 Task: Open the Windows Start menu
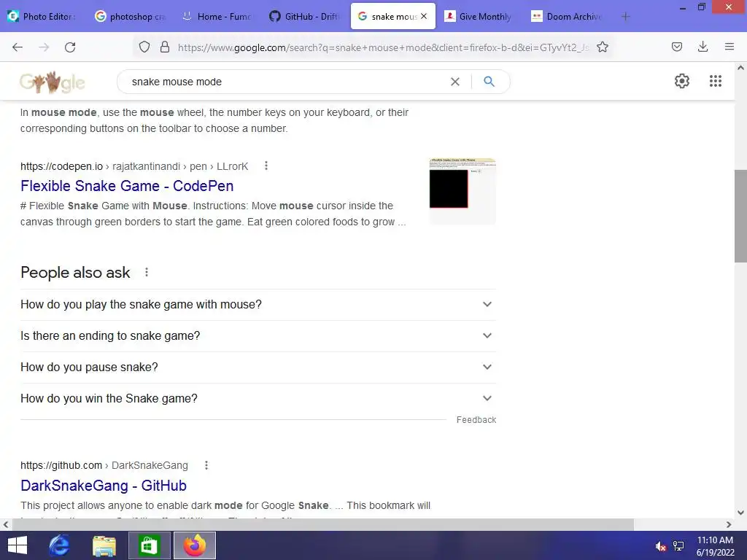click(18, 545)
